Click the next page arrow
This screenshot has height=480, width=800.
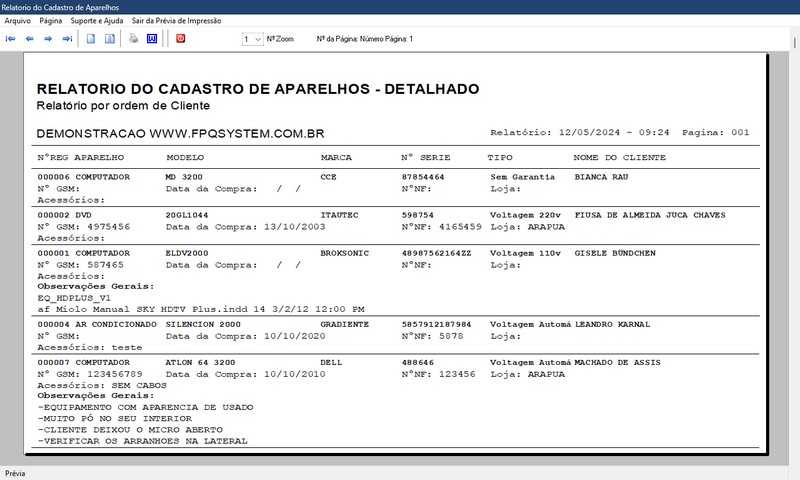click(x=49, y=39)
